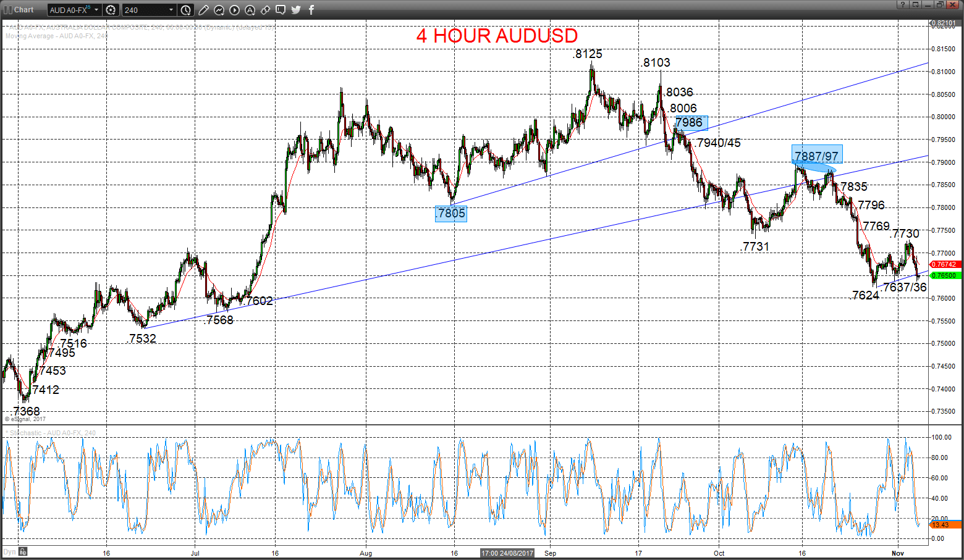Select the 7887/97 highlighted price label
Viewport: 964px width, 560px height.
point(817,156)
